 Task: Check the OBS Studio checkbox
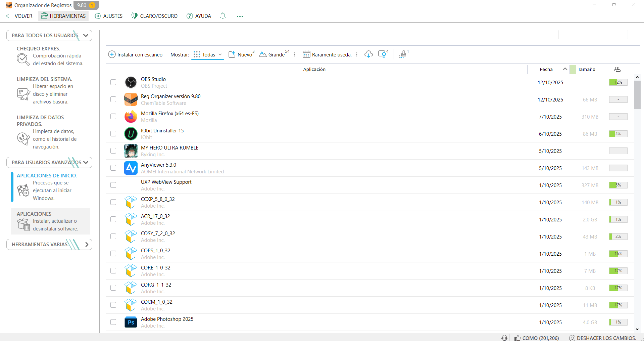point(113,82)
